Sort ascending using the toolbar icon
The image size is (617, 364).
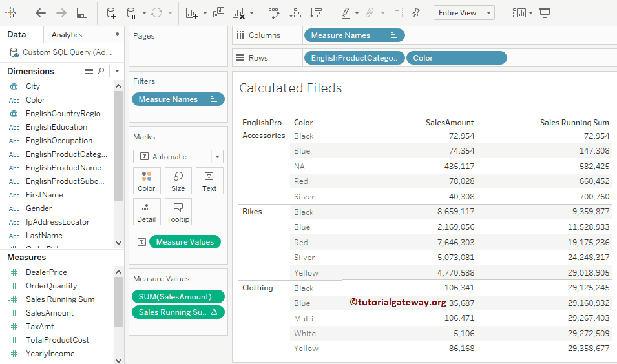coord(294,13)
